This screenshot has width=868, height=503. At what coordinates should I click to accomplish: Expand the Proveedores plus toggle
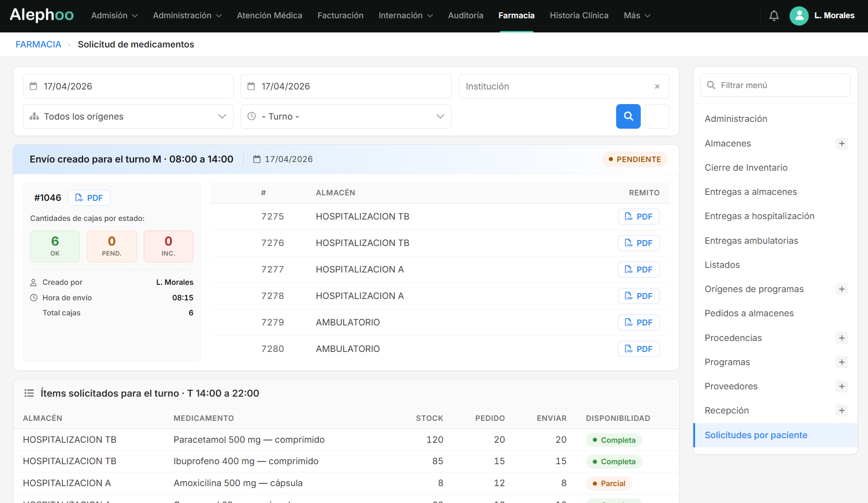pos(842,387)
